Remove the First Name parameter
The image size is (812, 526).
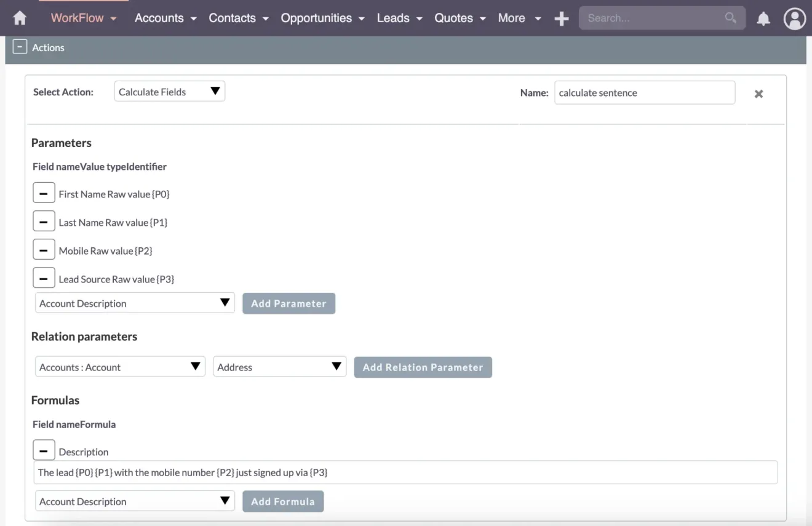[44, 192]
